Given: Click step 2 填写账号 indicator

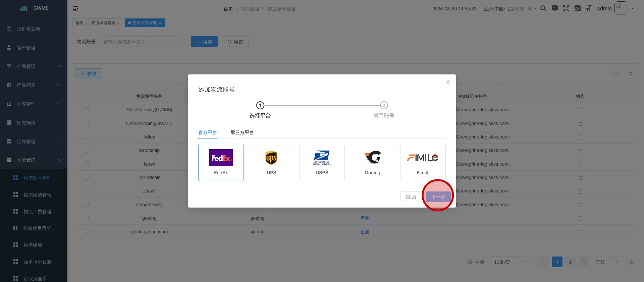Looking at the screenshot, I should click(384, 105).
